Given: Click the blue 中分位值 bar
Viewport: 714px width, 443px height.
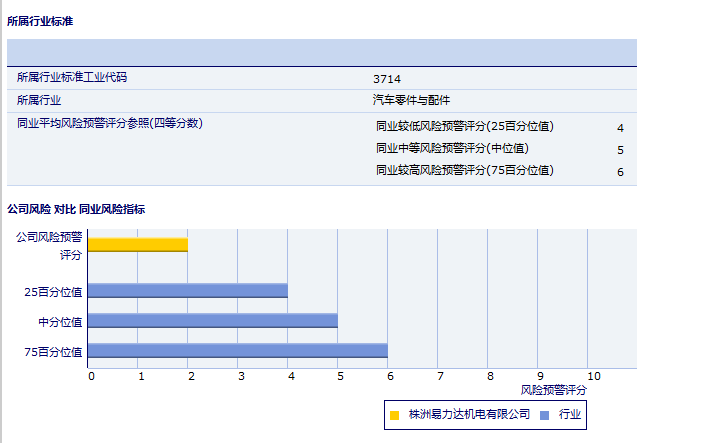Looking at the screenshot, I should coord(213,321).
